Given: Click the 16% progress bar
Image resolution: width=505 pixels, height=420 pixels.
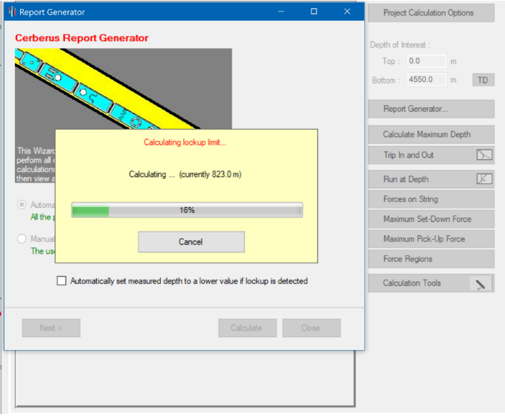Looking at the screenshot, I should click(187, 210).
